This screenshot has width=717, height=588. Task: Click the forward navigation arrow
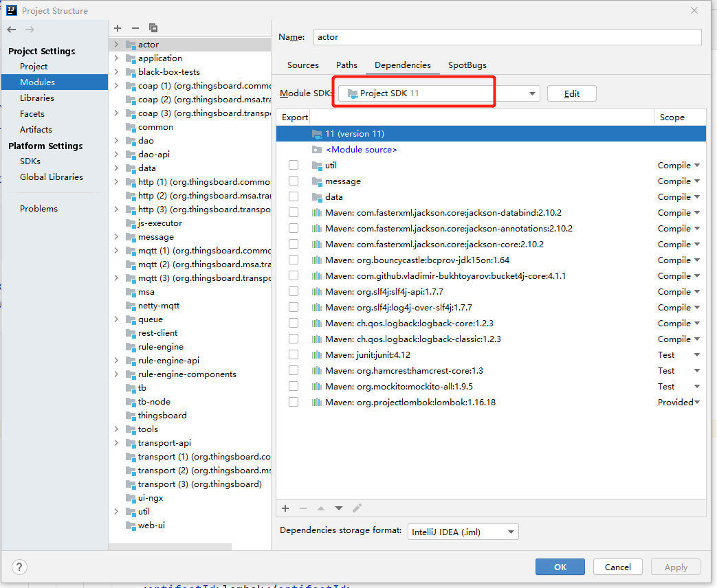point(30,30)
